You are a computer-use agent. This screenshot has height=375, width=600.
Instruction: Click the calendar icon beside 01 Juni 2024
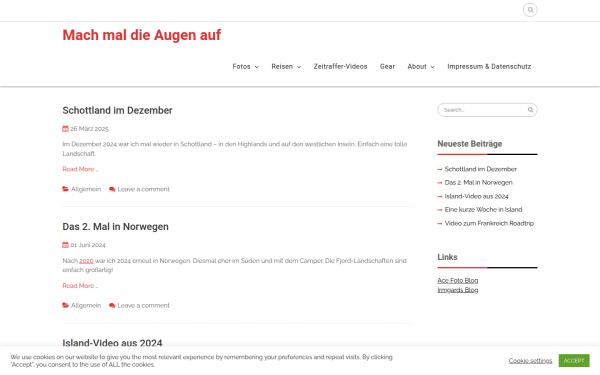click(x=65, y=245)
